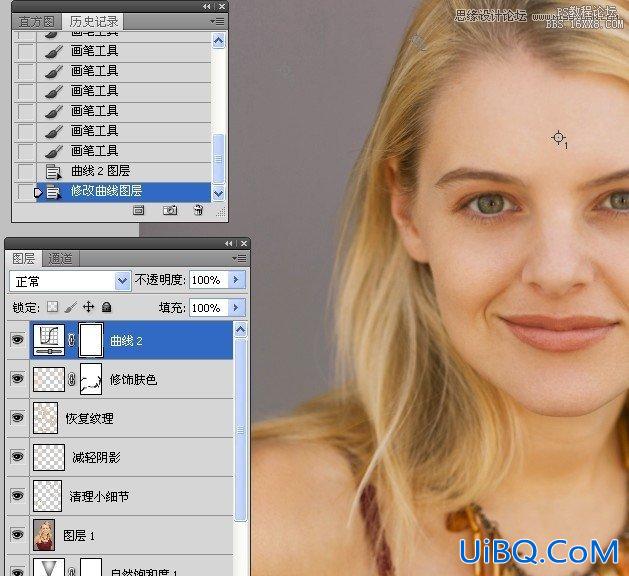Select the 修饰肤色 layer name

133,379
